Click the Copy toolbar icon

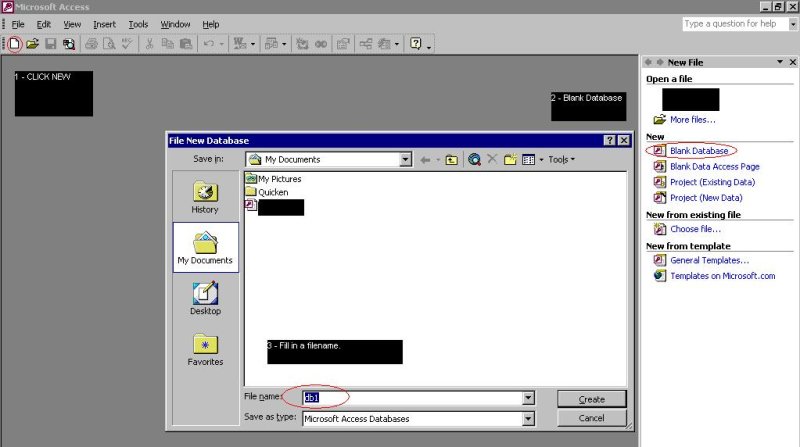point(167,44)
